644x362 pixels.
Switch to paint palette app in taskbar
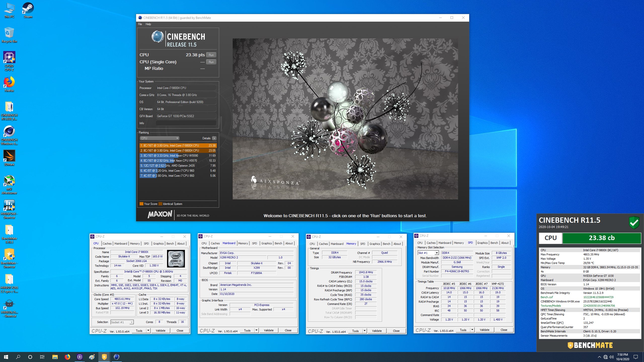point(92,357)
